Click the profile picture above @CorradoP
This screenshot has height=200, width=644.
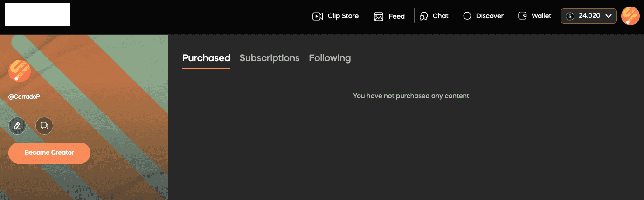pyautogui.click(x=20, y=71)
